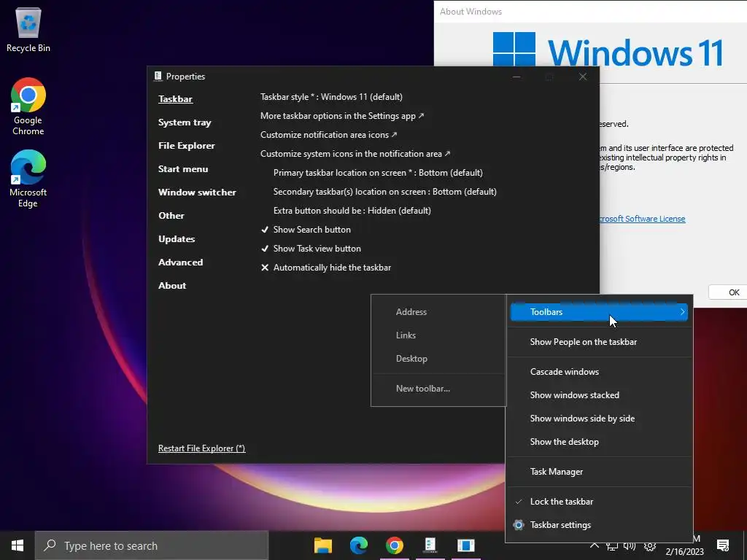
Task: Click the Type here to search box
Action: click(x=152, y=545)
